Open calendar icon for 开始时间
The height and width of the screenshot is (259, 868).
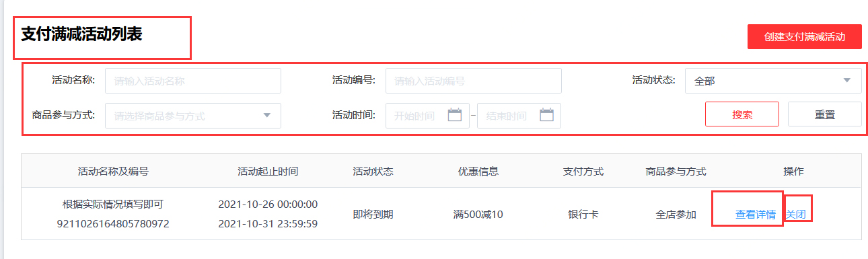click(455, 115)
